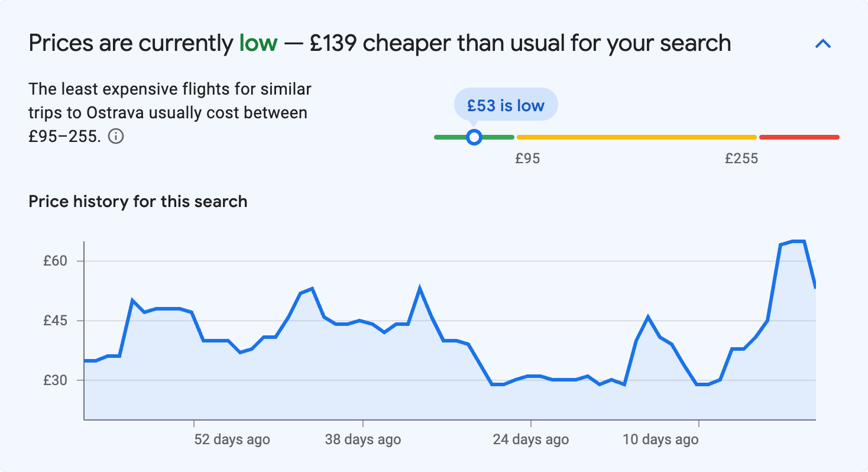Select the £255 label under the price bar

tap(741, 158)
